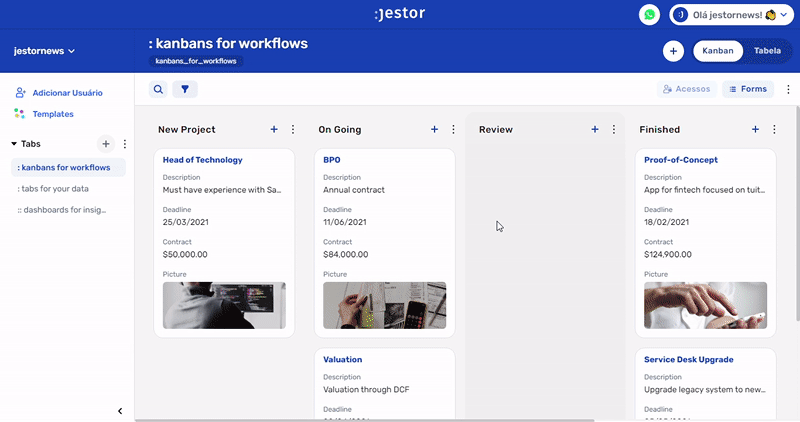Click the horizontal scrollbar at the bottom
800x422 pixels.
pos(364,420)
